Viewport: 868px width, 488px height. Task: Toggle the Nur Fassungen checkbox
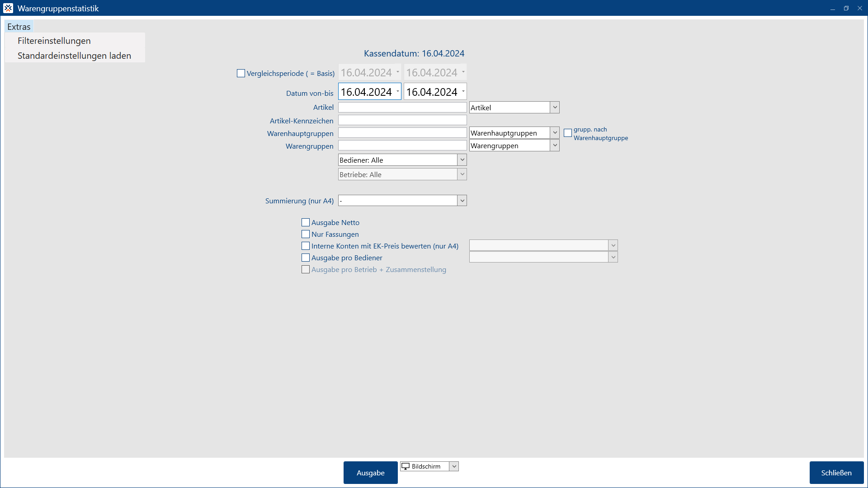tap(306, 234)
